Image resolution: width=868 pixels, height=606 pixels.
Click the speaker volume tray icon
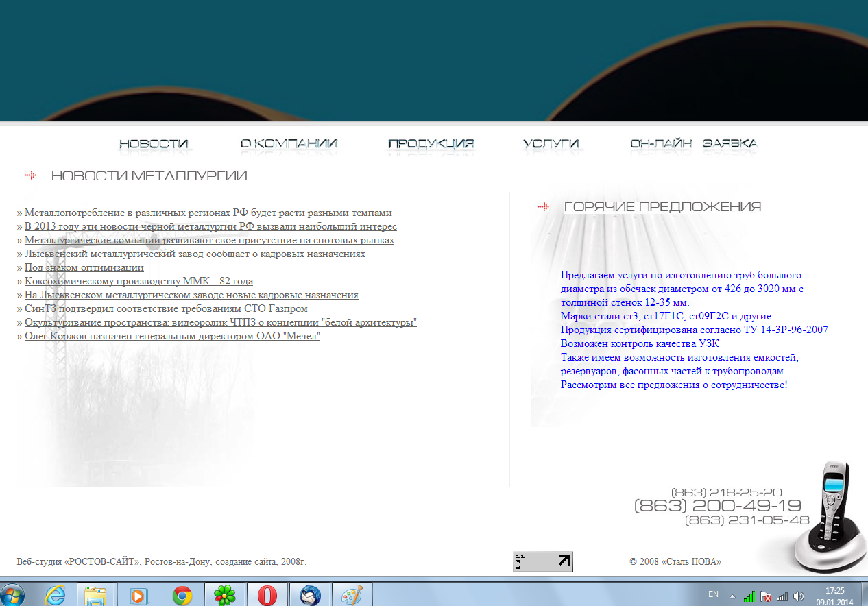(799, 596)
